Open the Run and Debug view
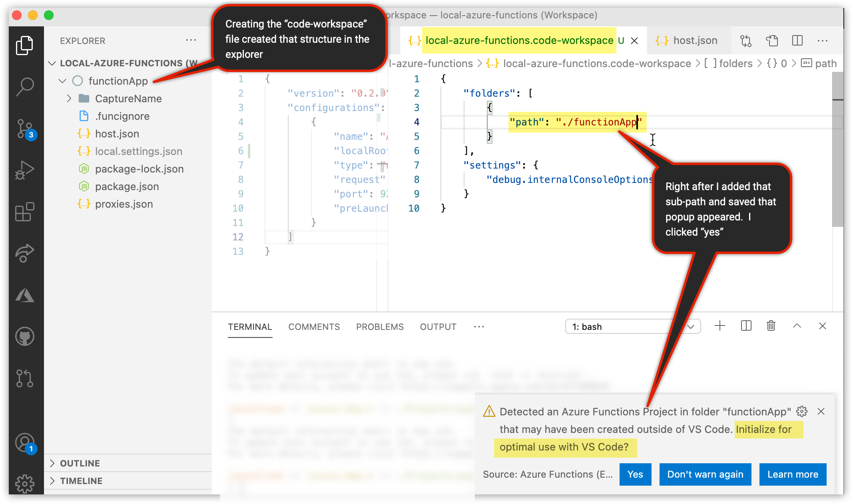Image resolution: width=853 pixels, height=504 pixels. tap(25, 170)
